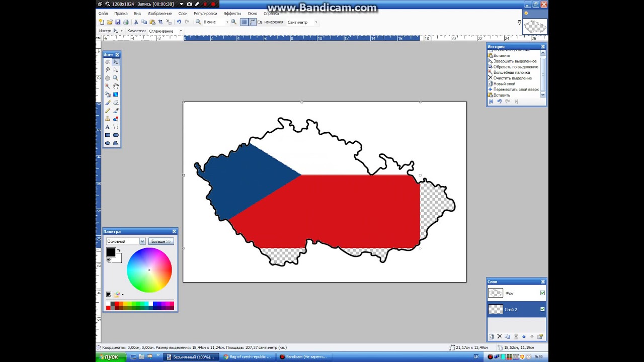This screenshot has height=362, width=644.
Task: Click the Save toolbar icon
Action: (x=118, y=22)
